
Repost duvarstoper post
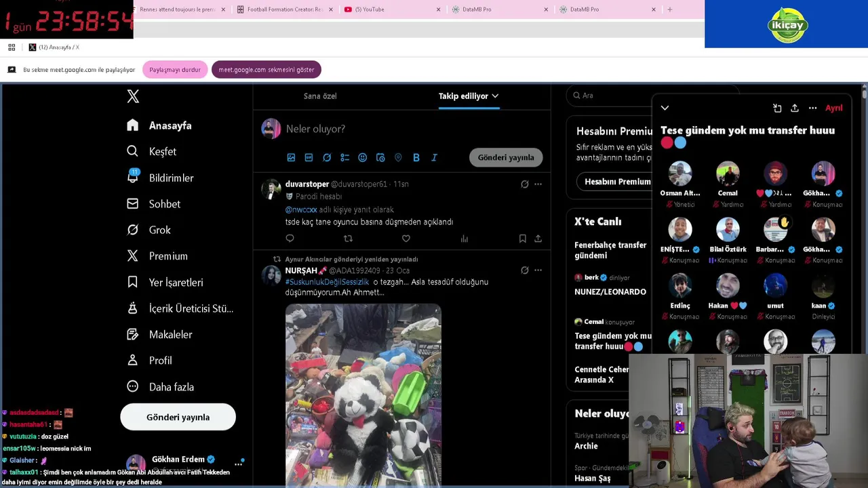pyautogui.click(x=348, y=239)
